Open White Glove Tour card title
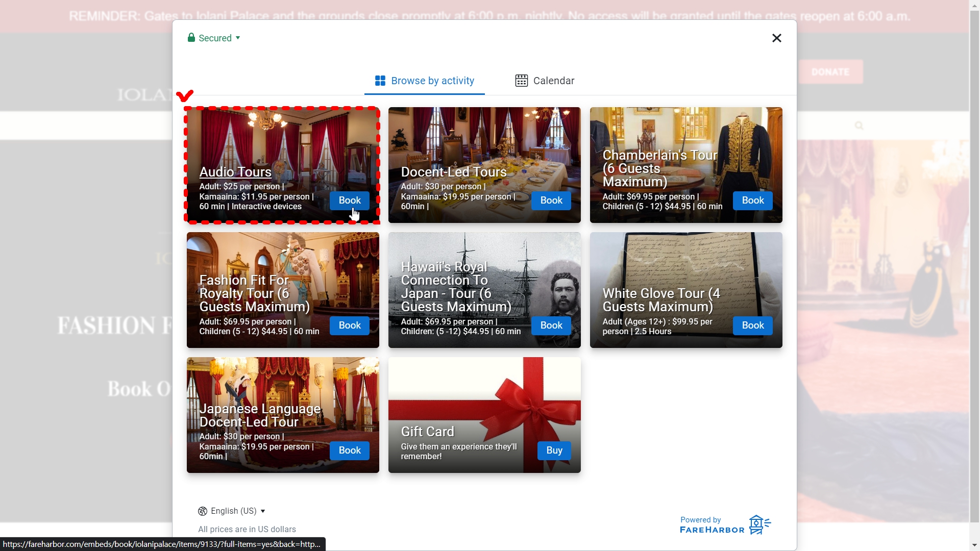The image size is (980, 551). click(661, 300)
